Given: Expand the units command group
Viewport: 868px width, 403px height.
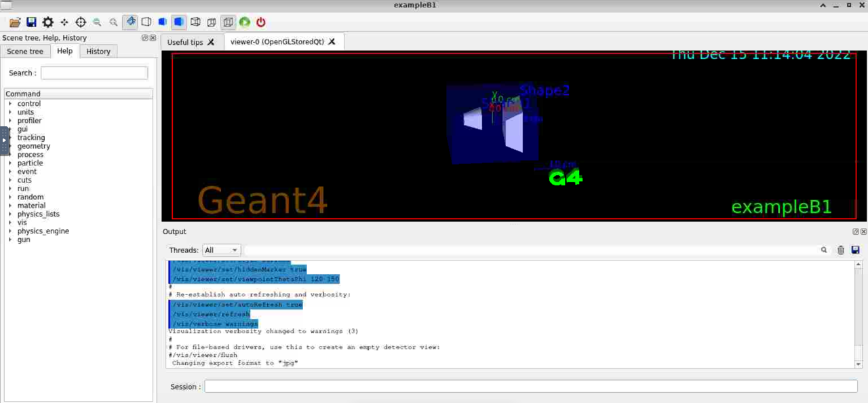Looking at the screenshot, I should click(10, 113).
